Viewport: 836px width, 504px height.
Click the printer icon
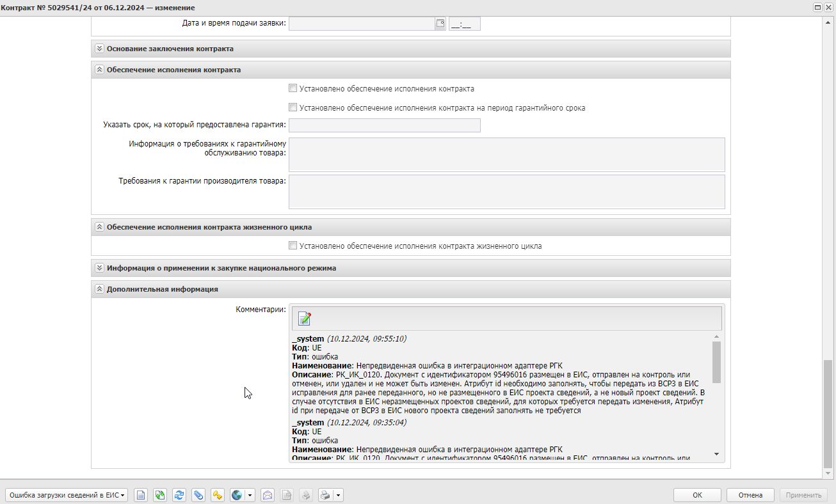pos(325,495)
